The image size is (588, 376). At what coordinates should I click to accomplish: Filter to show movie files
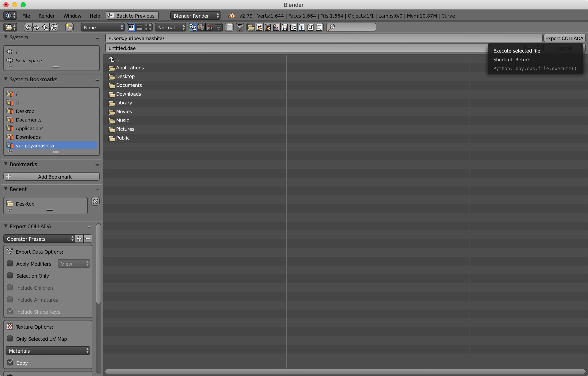click(x=285, y=27)
